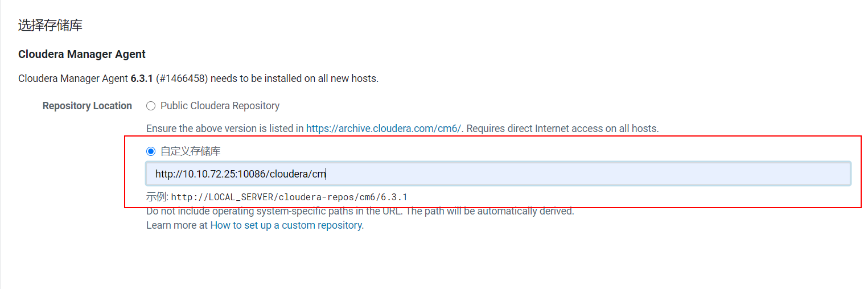The width and height of the screenshot is (868, 289).
Task: Click the Public Cloudera Repository option label
Action: pos(220,106)
